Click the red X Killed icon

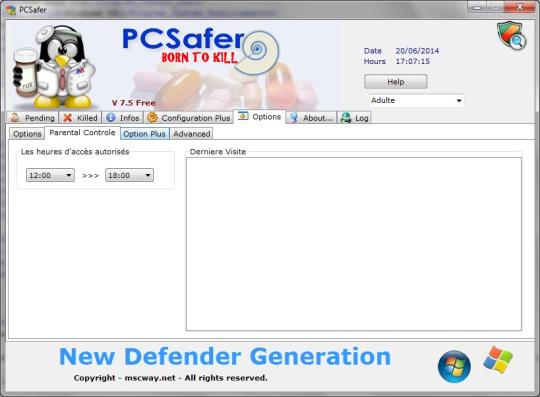point(68,118)
